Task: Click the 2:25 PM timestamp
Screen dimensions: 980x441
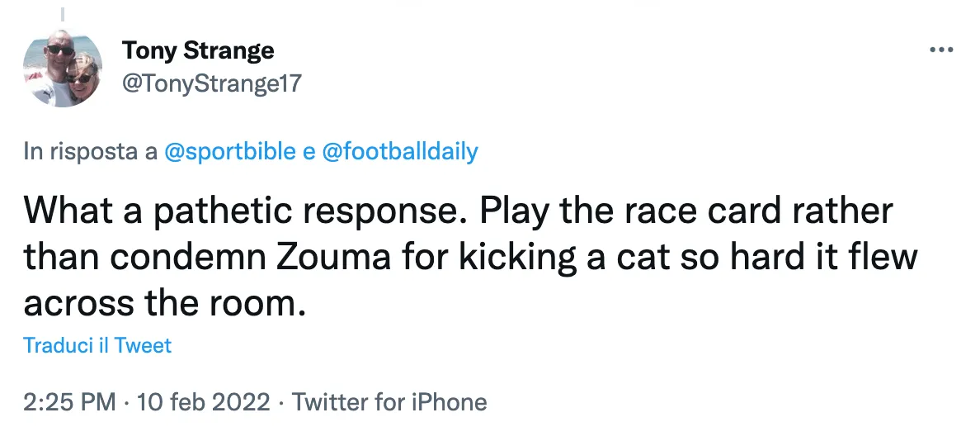Action: (x=69, y=401)
